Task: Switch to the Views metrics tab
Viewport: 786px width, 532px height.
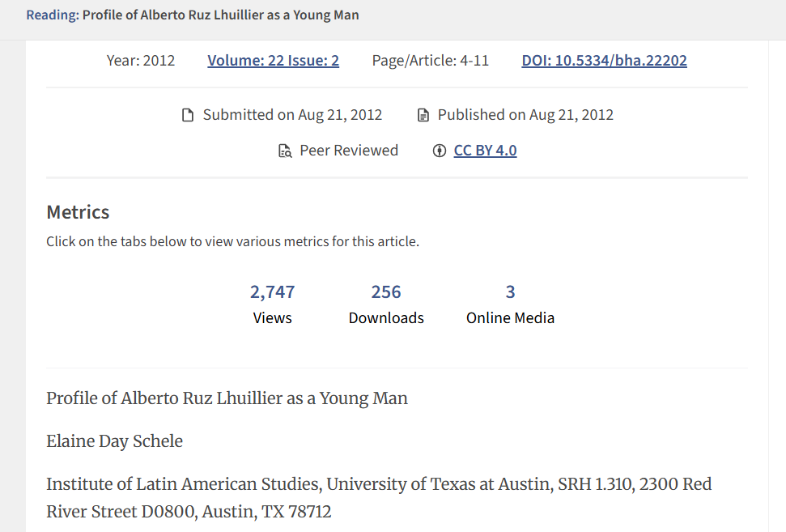Action: (272, 304)
